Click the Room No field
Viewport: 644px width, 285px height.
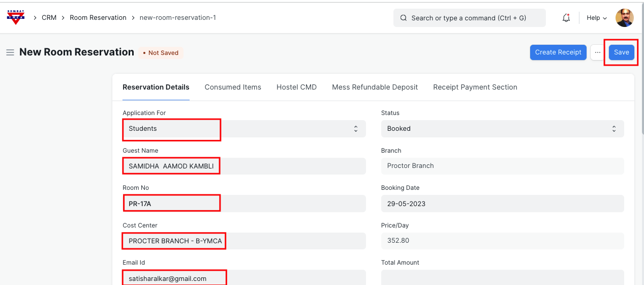point(244,204)
